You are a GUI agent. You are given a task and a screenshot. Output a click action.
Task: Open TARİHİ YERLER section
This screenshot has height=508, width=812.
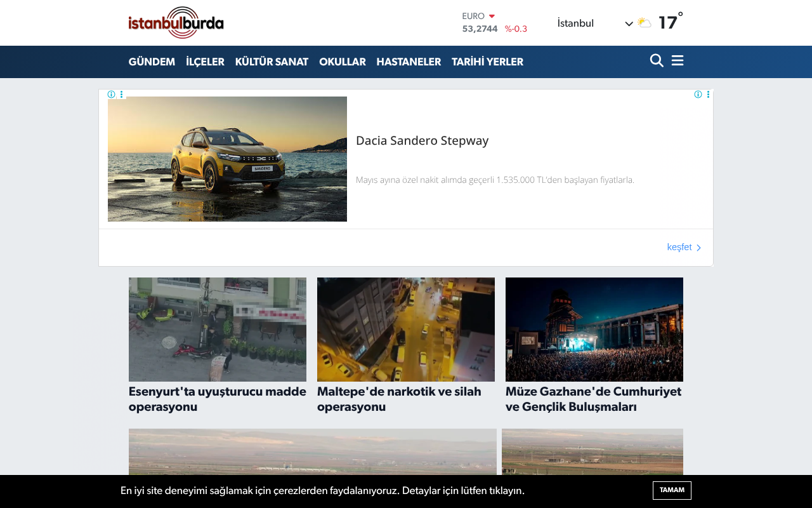click(487, 62)
